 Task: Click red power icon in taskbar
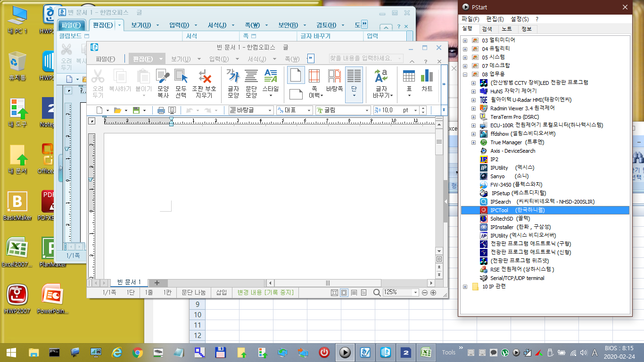pyautogui.click(x=324, y=352)
